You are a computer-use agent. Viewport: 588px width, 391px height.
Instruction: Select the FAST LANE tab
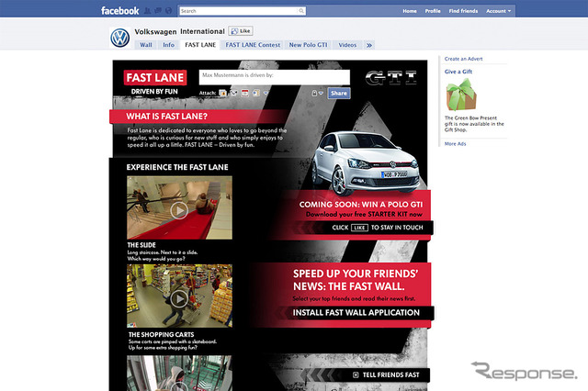200,45
